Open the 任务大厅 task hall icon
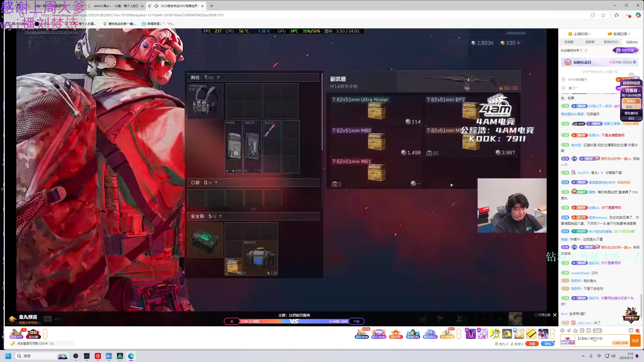 click(x=16, y=334)
